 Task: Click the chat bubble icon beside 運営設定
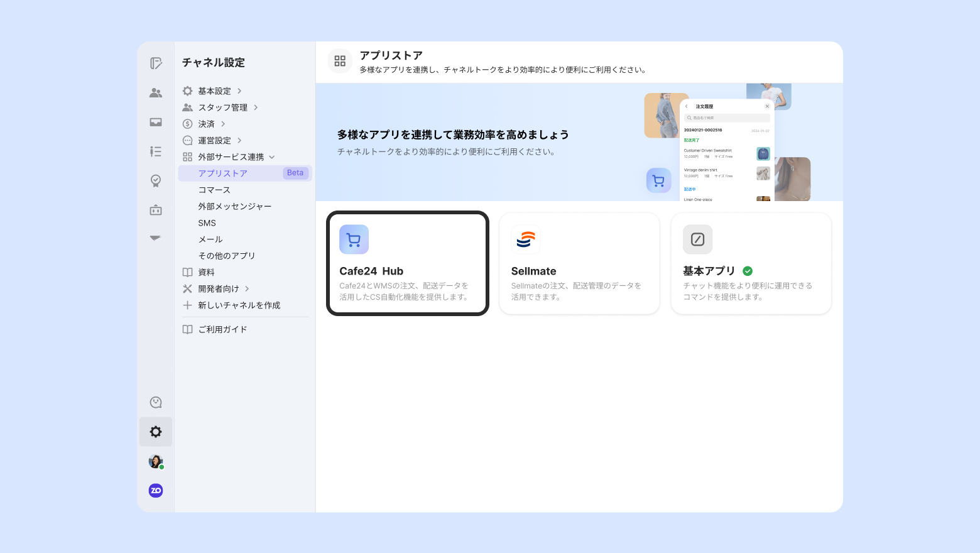click(187, 140)
